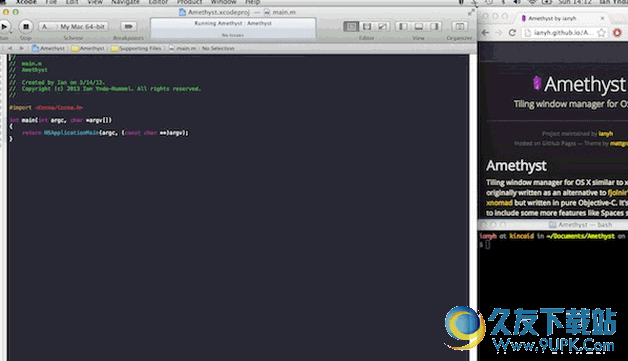Toggle the Utilities pane view button
This screenshot has width=628, height=361.
click(x=434, y=27)
